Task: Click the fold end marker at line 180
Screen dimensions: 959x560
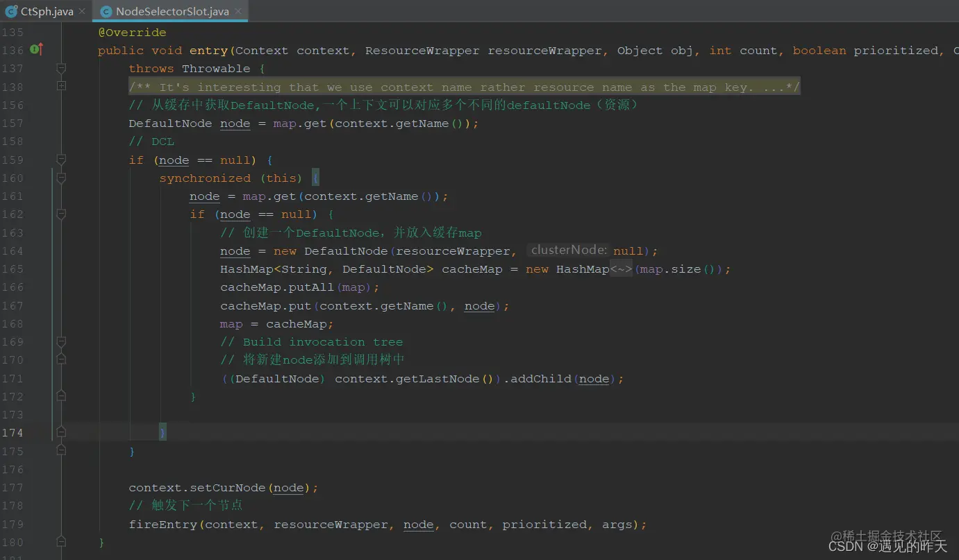Action: 61,542
